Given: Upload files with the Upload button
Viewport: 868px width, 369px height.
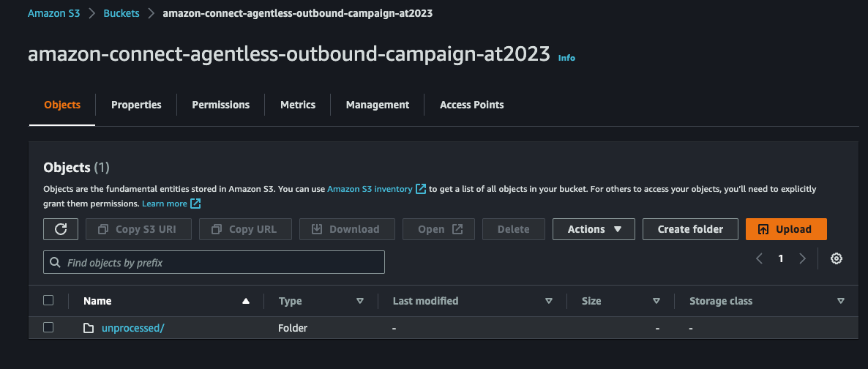Looking at the screenshot, I should point(786,229).
